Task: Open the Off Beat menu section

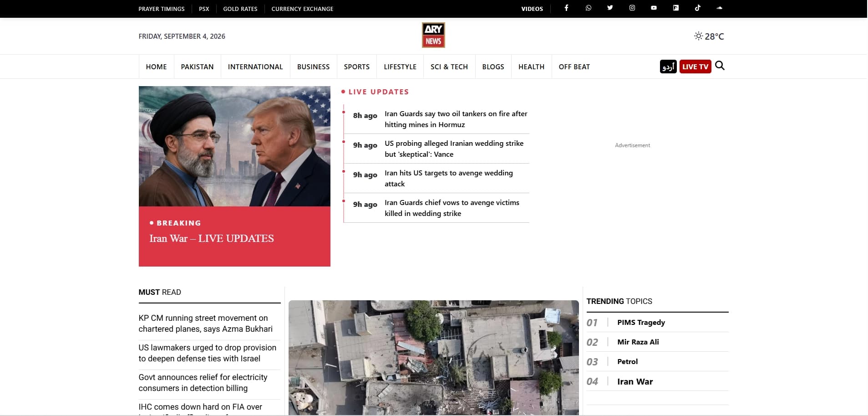Action: coord(574,67)
